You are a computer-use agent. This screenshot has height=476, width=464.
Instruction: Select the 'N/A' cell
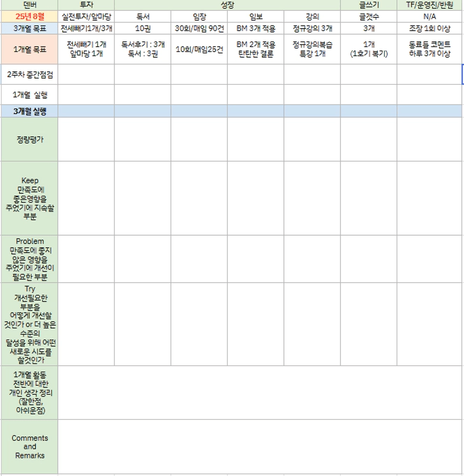pos(429,16)
